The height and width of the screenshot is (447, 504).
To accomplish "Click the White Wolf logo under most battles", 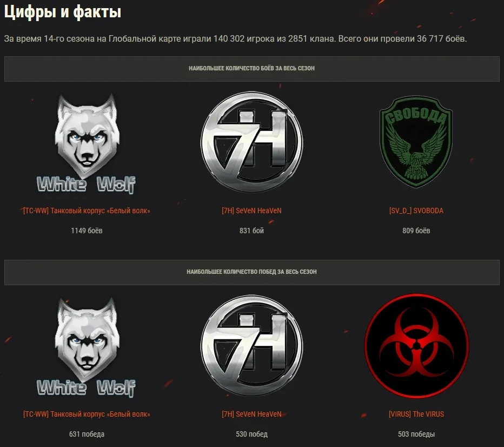I will click(87, 143).
